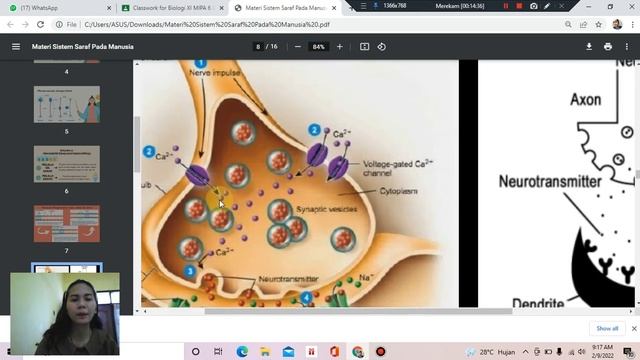
Task: Open Office app from taskbar
Action: click(335, 351)
